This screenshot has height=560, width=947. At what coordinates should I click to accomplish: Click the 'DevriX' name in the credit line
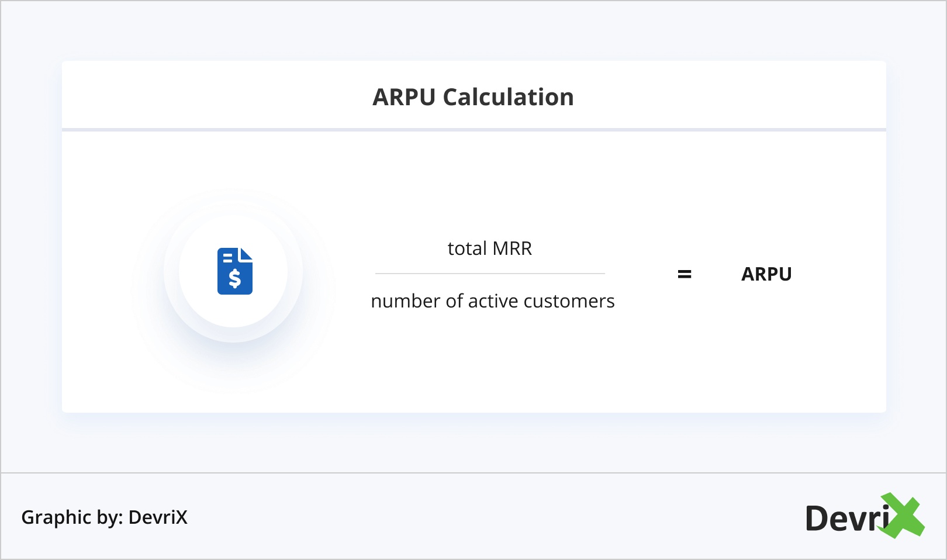point(158,517)
